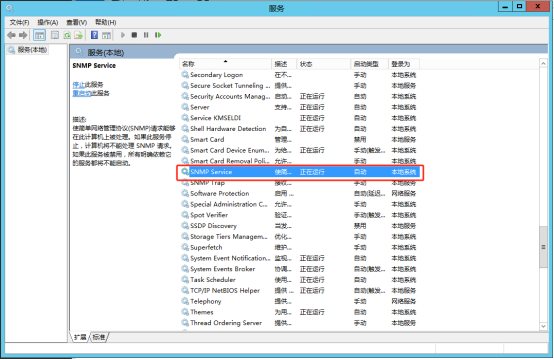The height and width of the screenshot is (360, 554).
Task: Click the gear icon beside SNMP Service
Action: [185, 172]
